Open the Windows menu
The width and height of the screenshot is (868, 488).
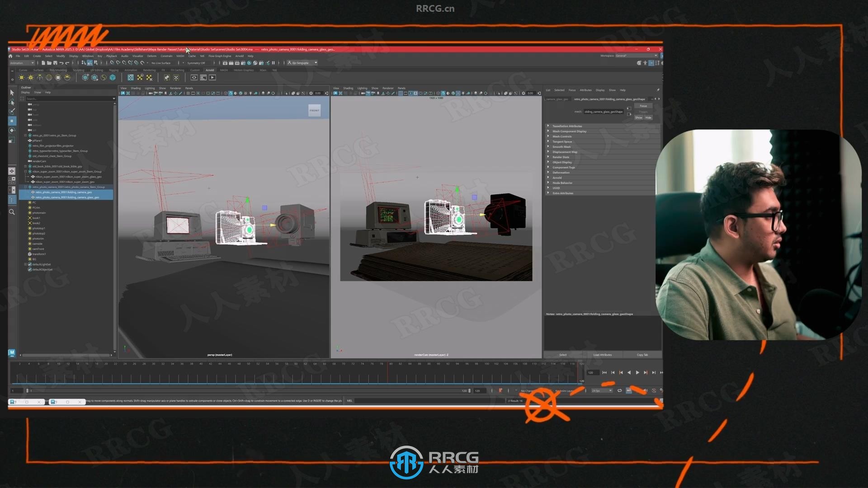pos(88,56)
